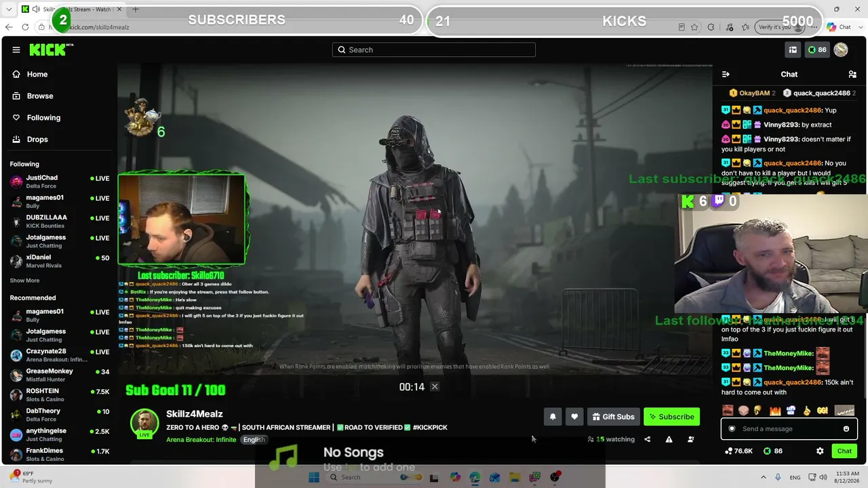The image size is (868, 488).
Task: Toggle stream notifications bell
Action: [x=553, y=417]
